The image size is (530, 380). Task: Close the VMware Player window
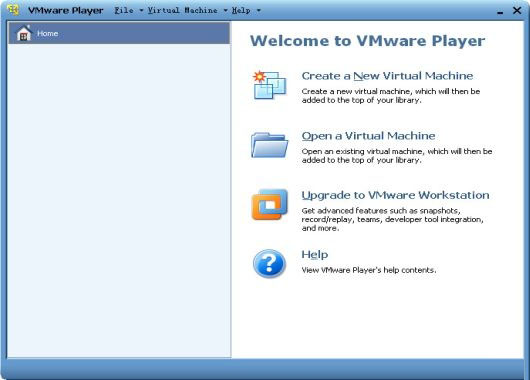pyautogui.click(x=517, y=10)
